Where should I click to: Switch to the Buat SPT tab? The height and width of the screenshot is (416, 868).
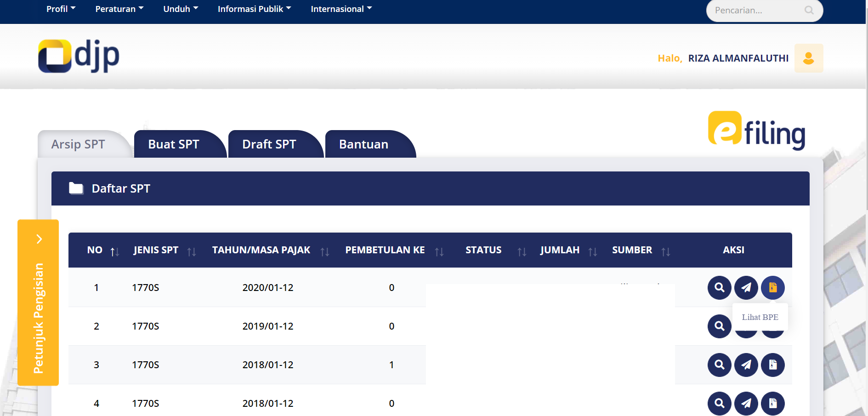(x=174, y=144)
